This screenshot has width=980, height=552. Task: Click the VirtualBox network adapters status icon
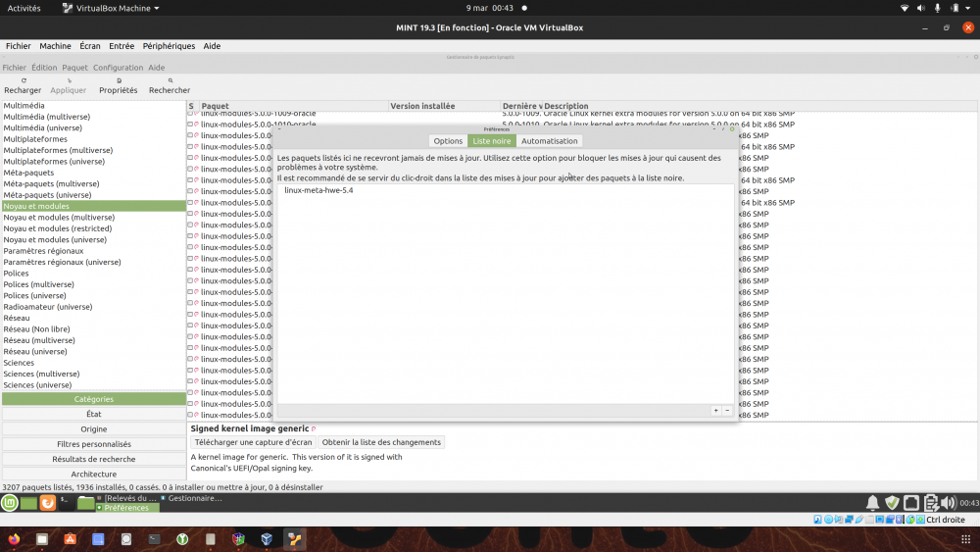pyautogui.click(x=849, y=520)
